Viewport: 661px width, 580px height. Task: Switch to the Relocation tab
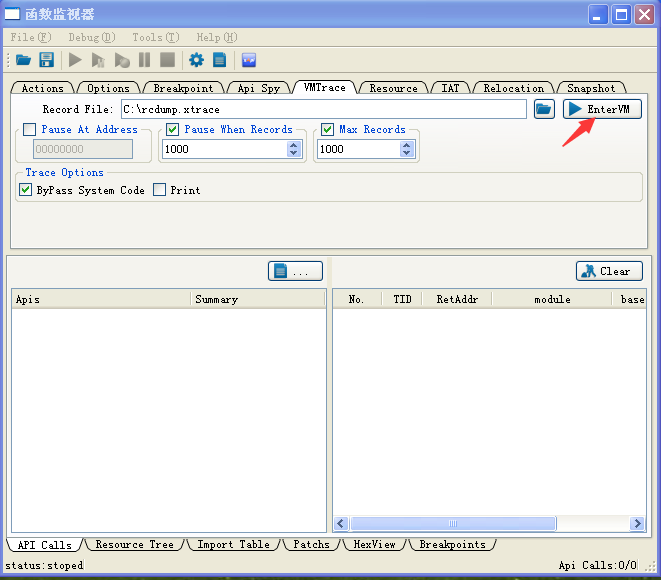[513, 88]
